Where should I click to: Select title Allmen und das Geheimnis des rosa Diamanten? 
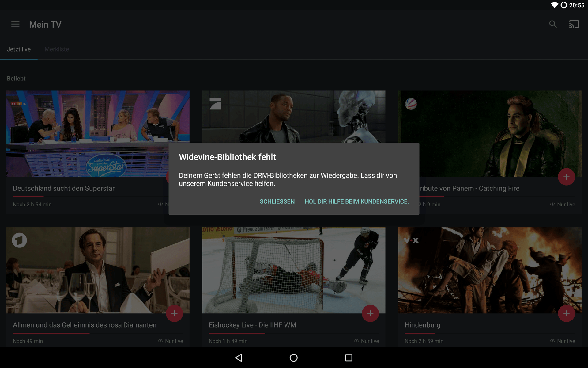pyautogui.click(x=85, y=325)
